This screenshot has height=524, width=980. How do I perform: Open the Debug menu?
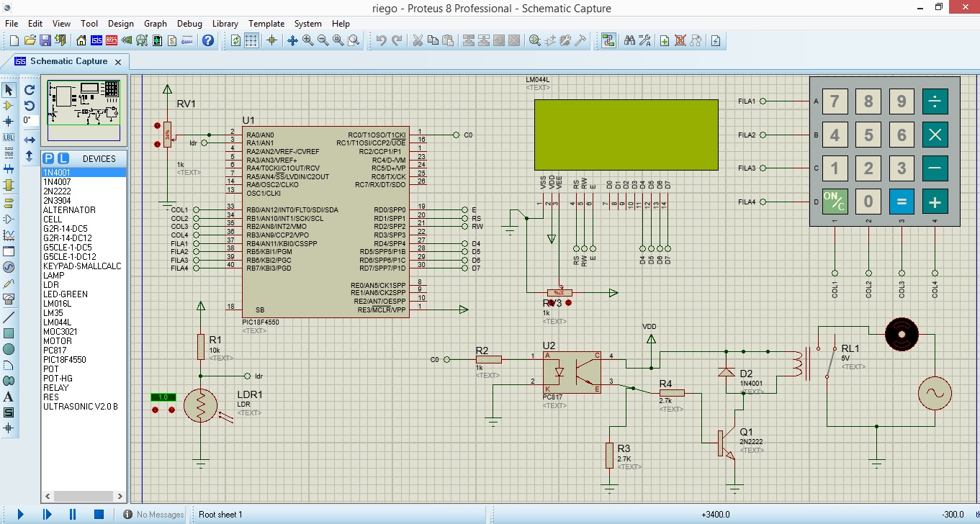coord(189,23)
